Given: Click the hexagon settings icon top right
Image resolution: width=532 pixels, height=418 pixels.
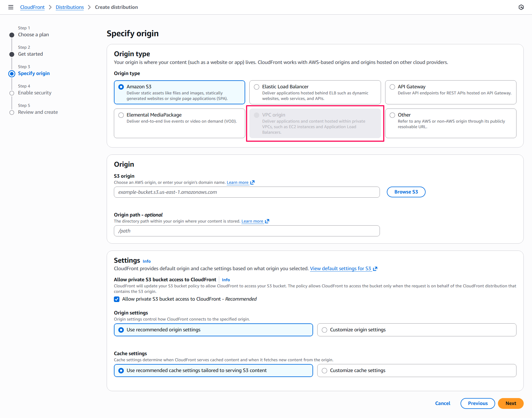Looking at the screenshot, I should coord(521,7).
